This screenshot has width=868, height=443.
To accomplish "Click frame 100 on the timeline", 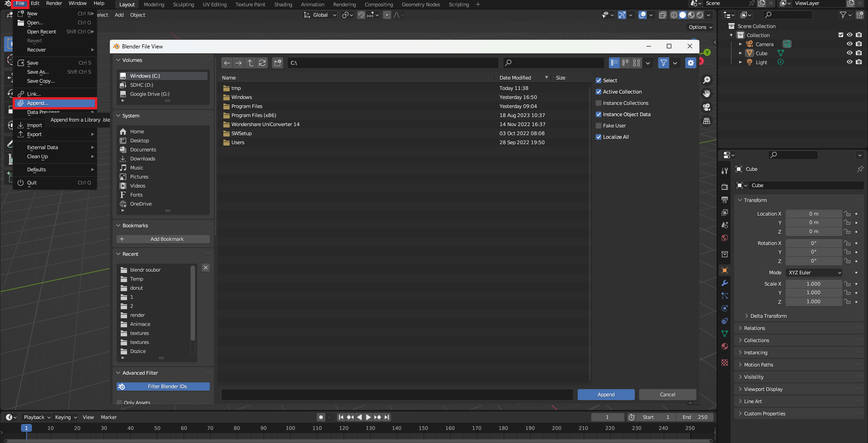I will [290, 428].
